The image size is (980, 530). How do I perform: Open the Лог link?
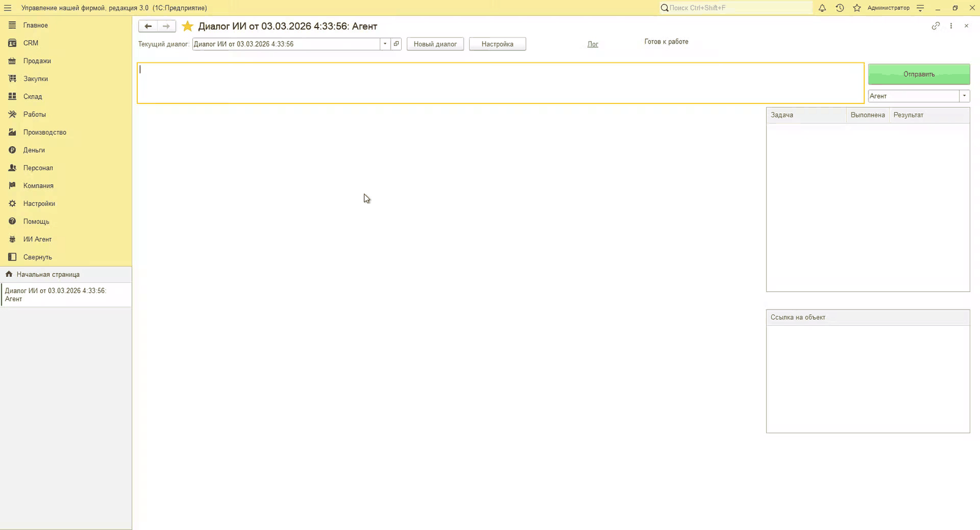coord(593,44)
